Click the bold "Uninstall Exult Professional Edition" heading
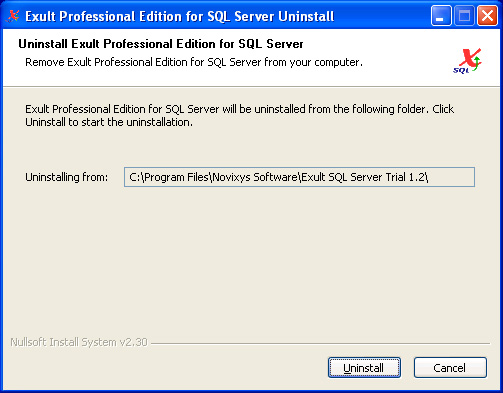The height and width of the screenshot is (393, 503). (x=161, y=44)
